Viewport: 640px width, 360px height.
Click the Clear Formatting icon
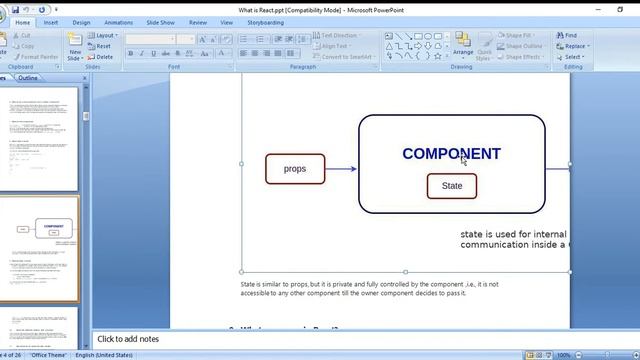pyautogui.click(x=226, y=39)
